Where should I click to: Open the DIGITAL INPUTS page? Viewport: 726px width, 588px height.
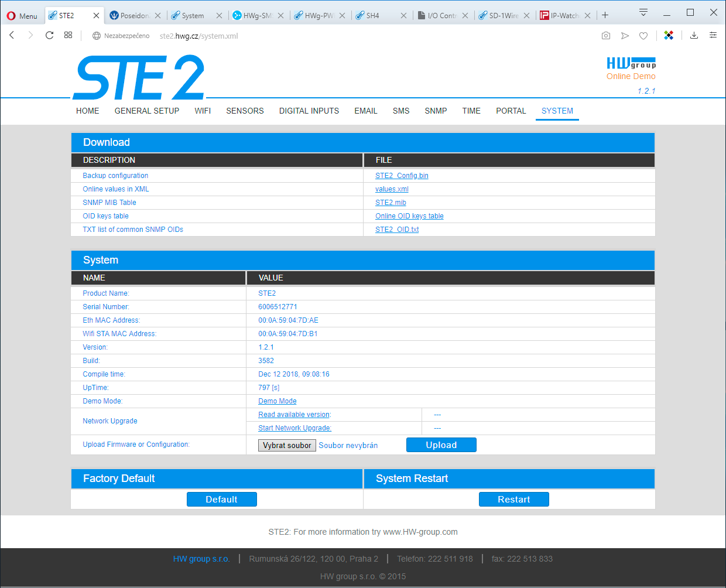(309, 111)
